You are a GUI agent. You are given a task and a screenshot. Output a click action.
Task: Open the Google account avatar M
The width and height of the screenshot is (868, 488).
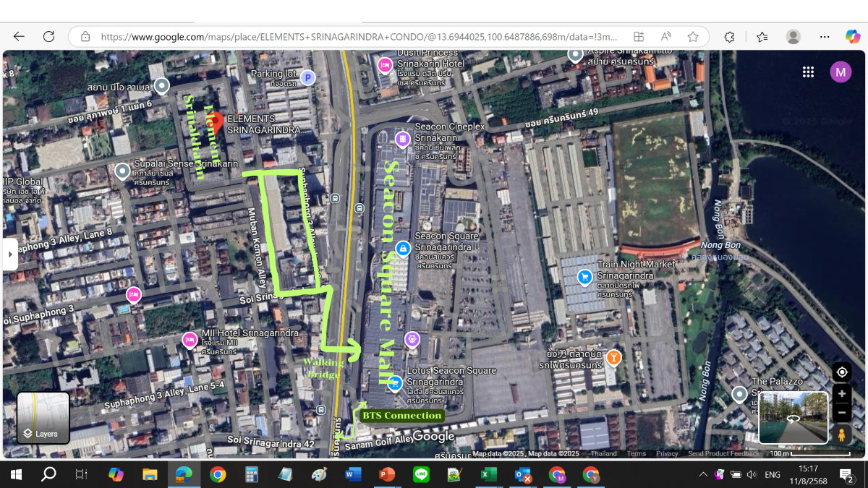point(841,72)
